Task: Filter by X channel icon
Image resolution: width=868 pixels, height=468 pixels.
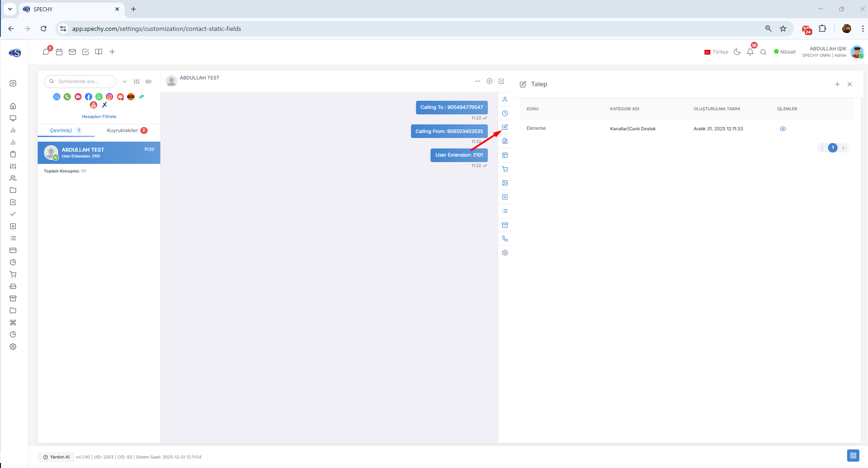Action: (x=104, y=105)
